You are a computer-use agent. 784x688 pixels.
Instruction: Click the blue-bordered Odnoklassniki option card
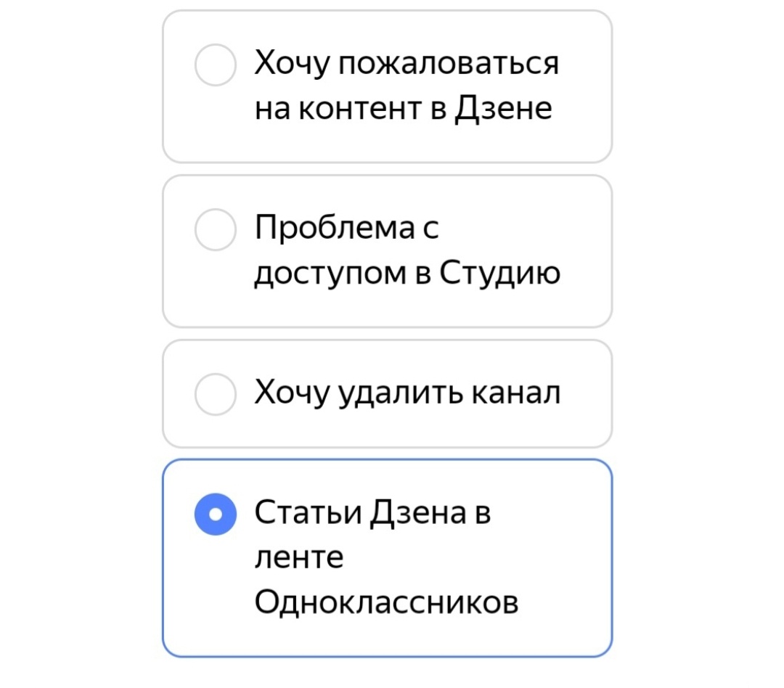tap(387, 556)
